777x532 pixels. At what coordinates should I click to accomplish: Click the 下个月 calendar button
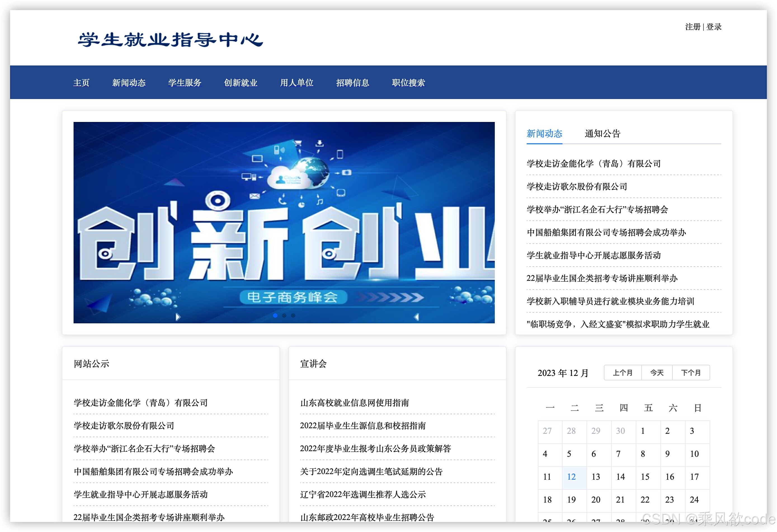coord(691,373)
